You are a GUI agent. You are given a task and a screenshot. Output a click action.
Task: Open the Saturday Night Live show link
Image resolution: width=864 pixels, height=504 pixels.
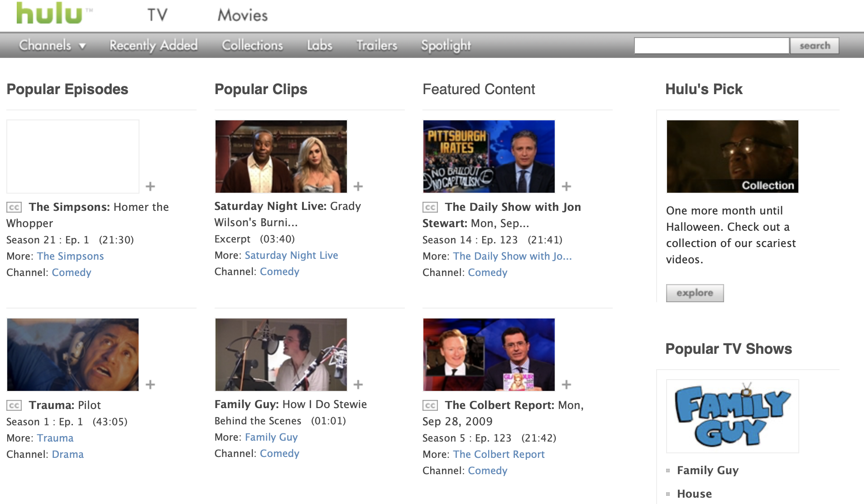(x=291, y=255)
